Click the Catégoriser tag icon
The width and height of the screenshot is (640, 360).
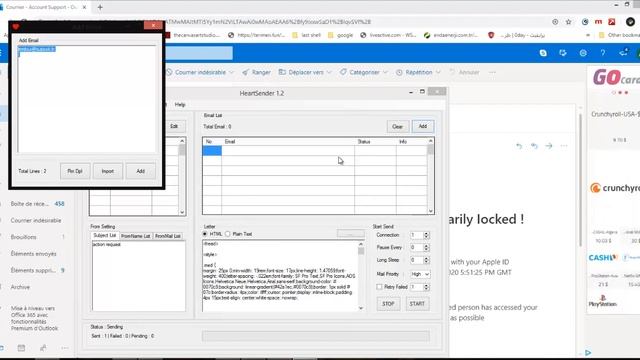click(343, 72)
